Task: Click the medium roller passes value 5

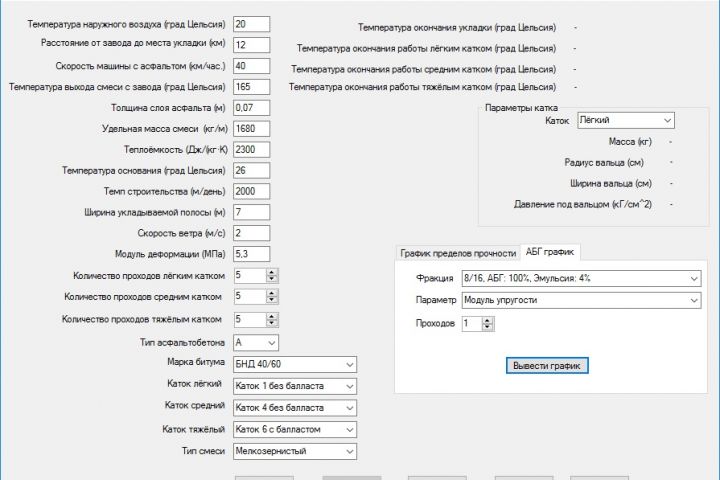Action: pyautogui.click(x=250, y=297)
